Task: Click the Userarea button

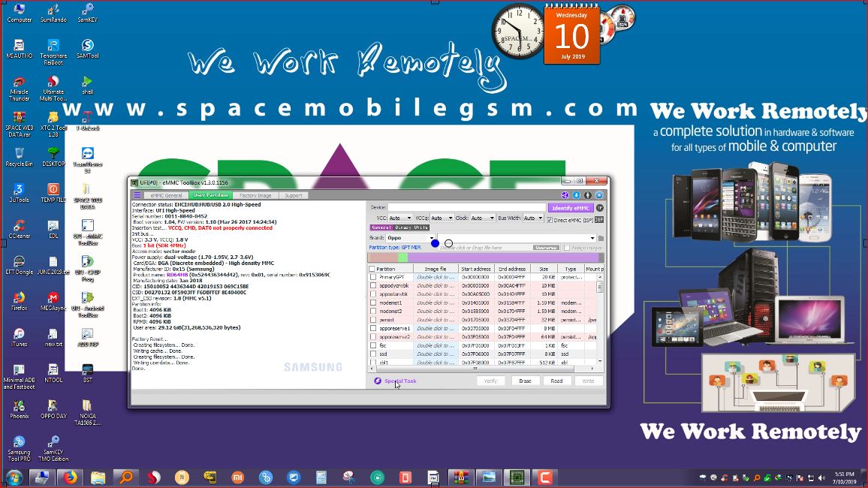Action: tap(546, 247)
